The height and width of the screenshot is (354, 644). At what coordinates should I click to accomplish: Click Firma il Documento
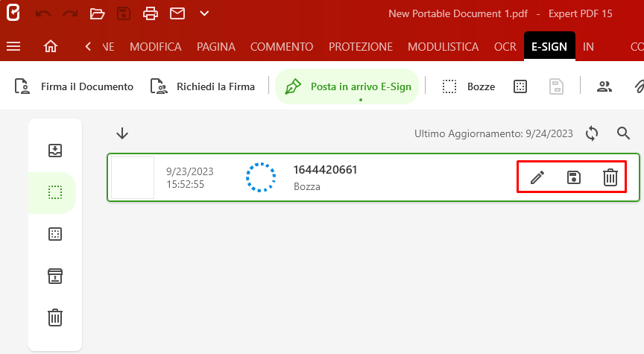point(74,86)
